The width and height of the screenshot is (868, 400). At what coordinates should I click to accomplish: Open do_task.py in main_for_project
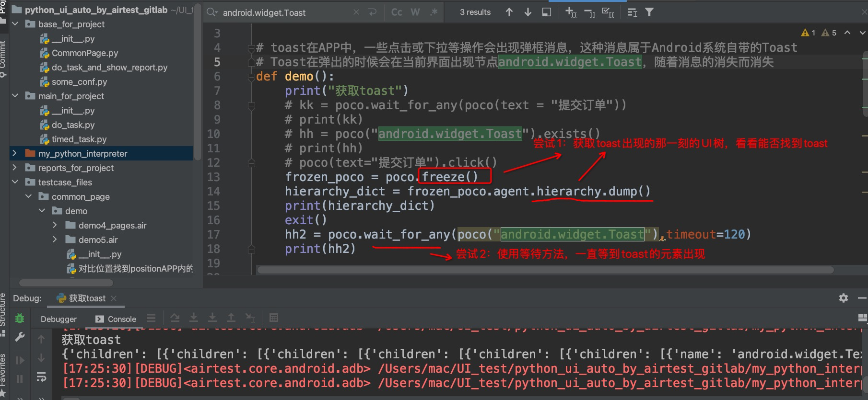pyautogui.click(x=73, y=125)
